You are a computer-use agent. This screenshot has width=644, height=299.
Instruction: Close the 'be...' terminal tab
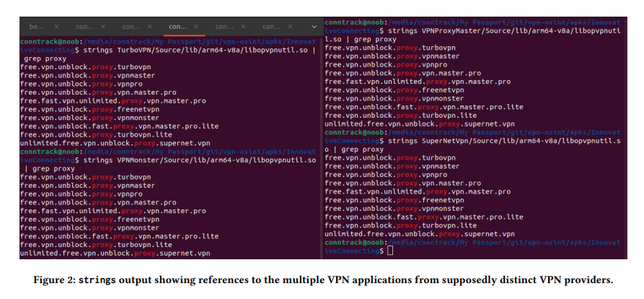pyautogui.click(x=56, y=27)
